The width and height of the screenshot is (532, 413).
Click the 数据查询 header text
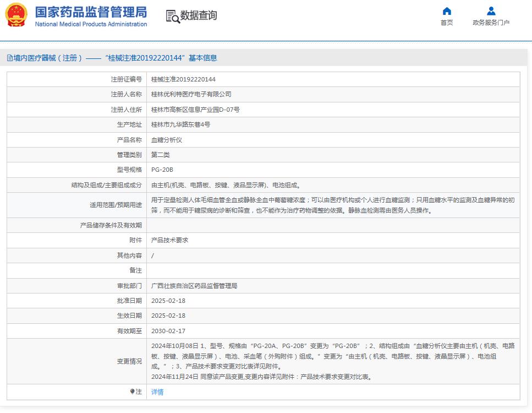199,17
